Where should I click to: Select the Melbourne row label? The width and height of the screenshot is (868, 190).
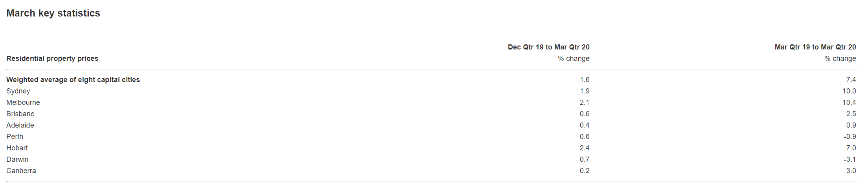(x=23, y=102)
